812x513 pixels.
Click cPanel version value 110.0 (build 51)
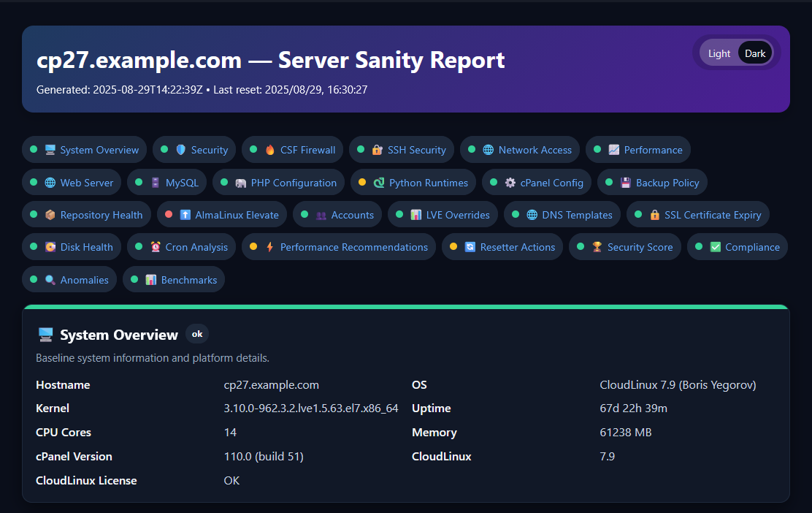click(264, 457)
